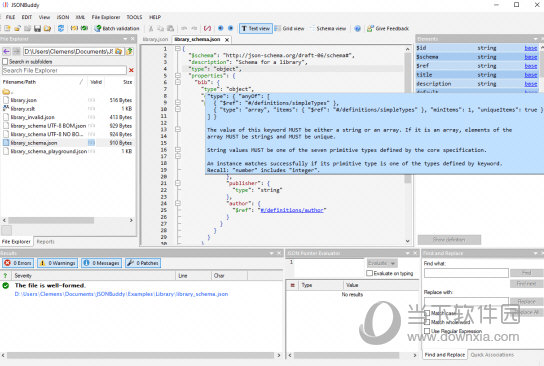This screenshot has height=366, width=544.
Task: Click the parent folder icon in file list
Action: (6, 92)
